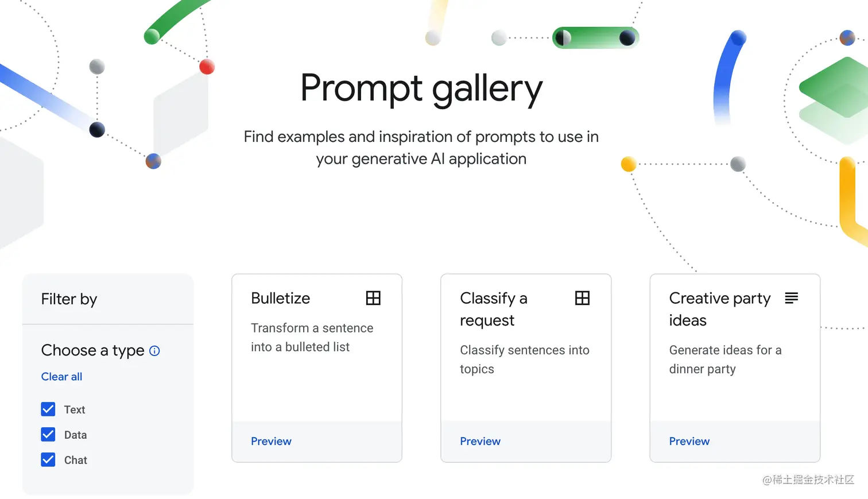The width and height of the screenshot is (868, 499).
Task: Preview the Creative party ideas prompt
Action: pyautogui.click(x=689, y=441)
